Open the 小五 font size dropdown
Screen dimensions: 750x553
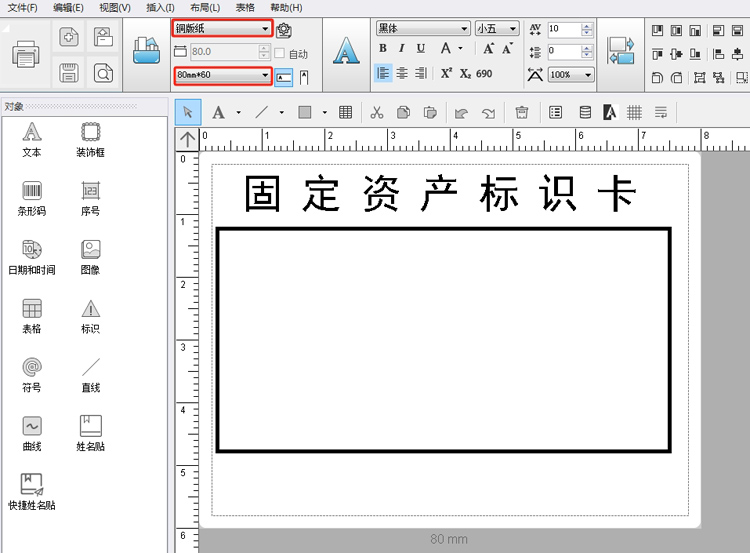pos(497,29)
